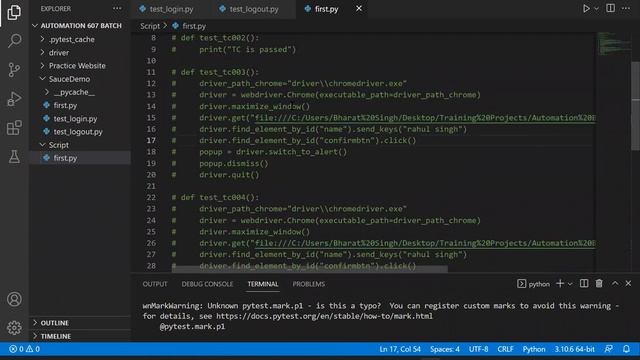Image resolution: width=640 pixels, height=360 pixels.
Task: Select the python terminal shell label
Action: 533,284
